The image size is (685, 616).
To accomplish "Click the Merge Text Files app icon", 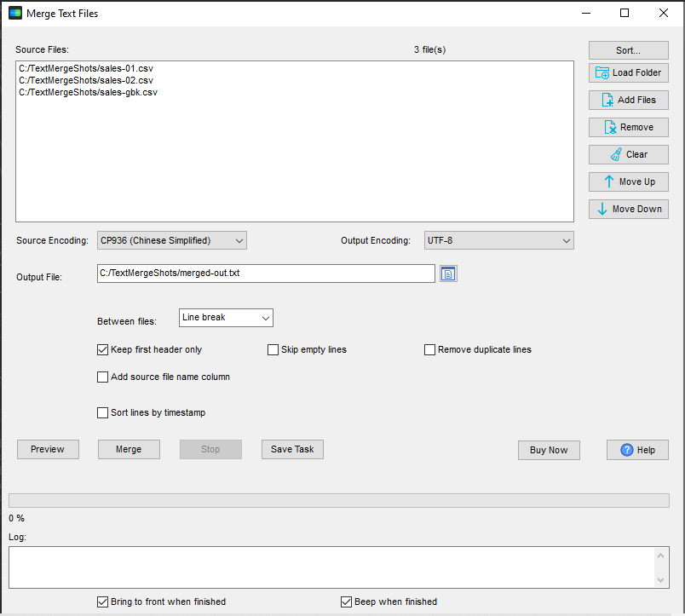I will 15,13.
